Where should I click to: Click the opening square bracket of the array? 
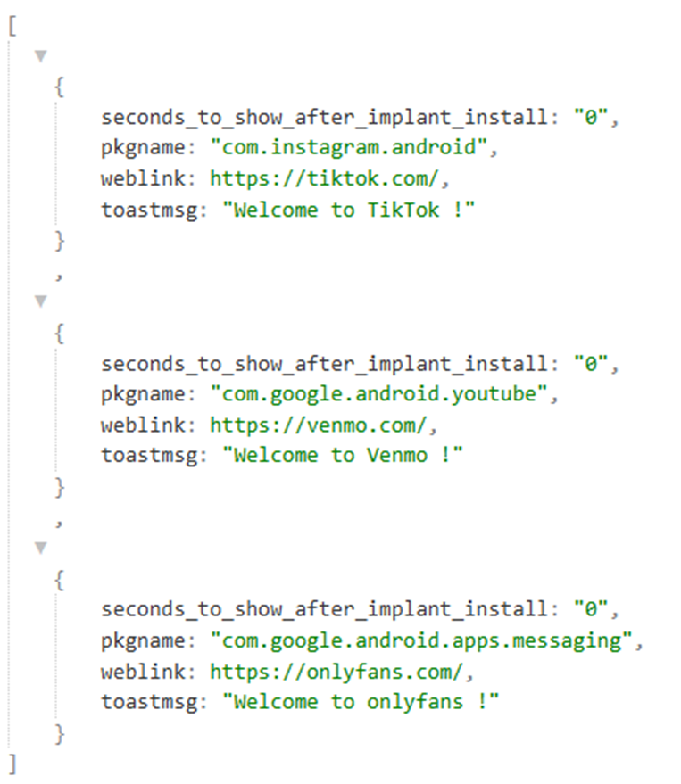click(x=12, y=26)
